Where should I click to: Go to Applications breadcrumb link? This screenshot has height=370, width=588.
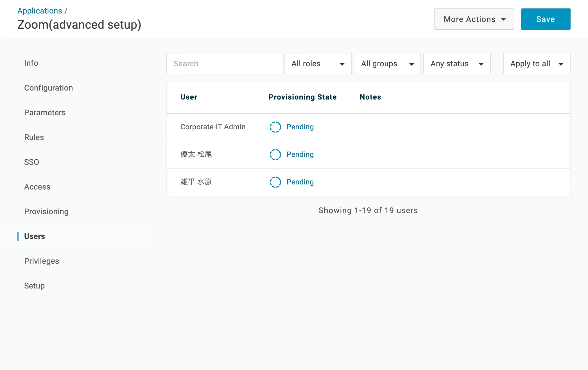point(40,11)
